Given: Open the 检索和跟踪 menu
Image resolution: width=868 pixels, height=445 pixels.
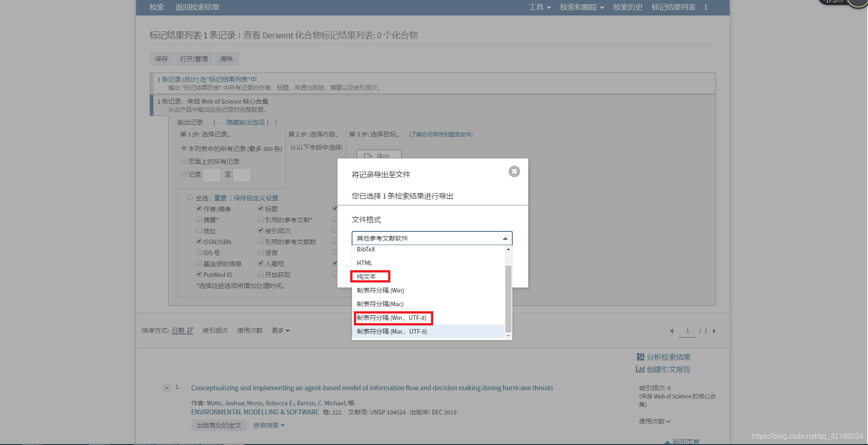Looking at the screenshot, I should point(582,7).
